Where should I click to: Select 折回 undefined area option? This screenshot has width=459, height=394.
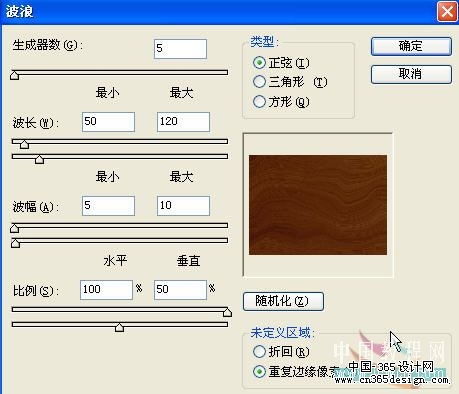click(259, 351)
